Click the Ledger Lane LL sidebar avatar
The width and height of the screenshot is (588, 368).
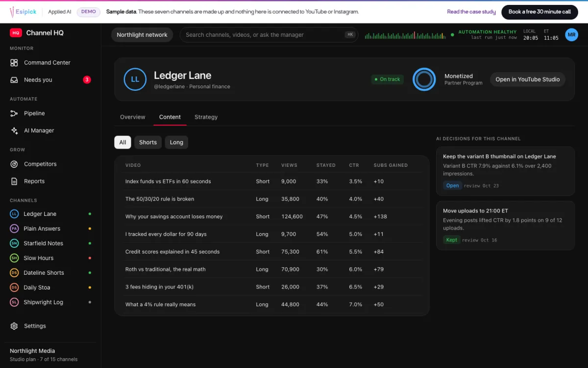coord(14,214)
